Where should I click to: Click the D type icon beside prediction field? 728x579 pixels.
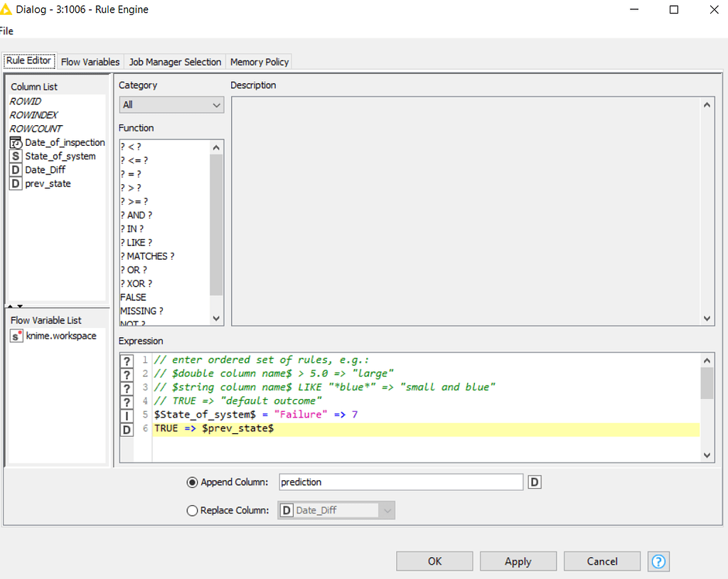(534, 482)
